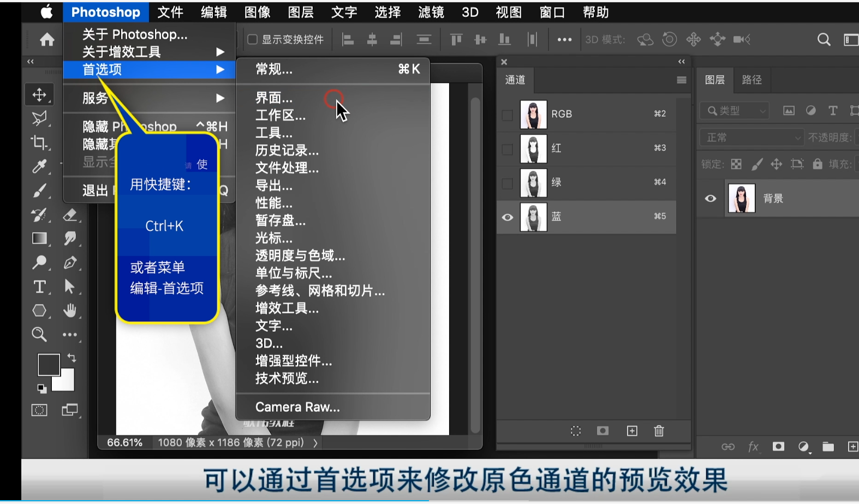The image size is (859, 504).
Task: Lock all layer attributes padlock icon
Action: point(817,164)
